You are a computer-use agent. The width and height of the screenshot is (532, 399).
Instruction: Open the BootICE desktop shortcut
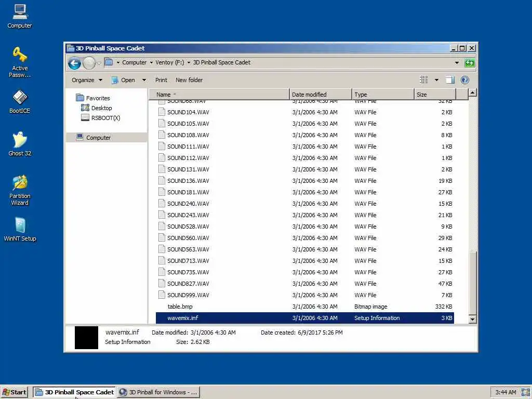tap(20, 101)
